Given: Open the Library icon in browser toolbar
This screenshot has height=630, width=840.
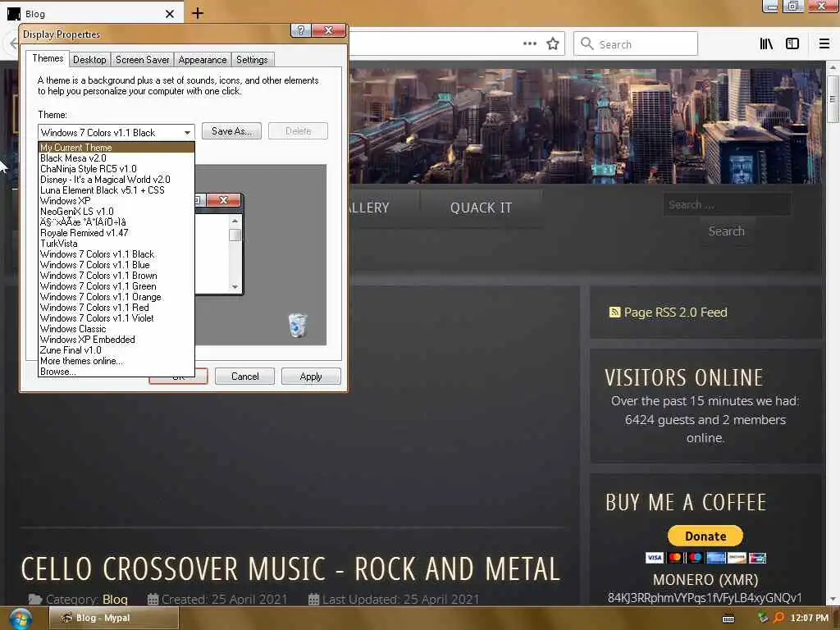Looking at the screenshot, I should pos(766,43).
